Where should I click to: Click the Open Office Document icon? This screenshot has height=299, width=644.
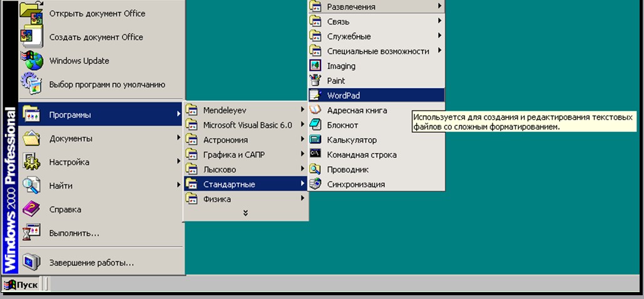tap(32, 13)
